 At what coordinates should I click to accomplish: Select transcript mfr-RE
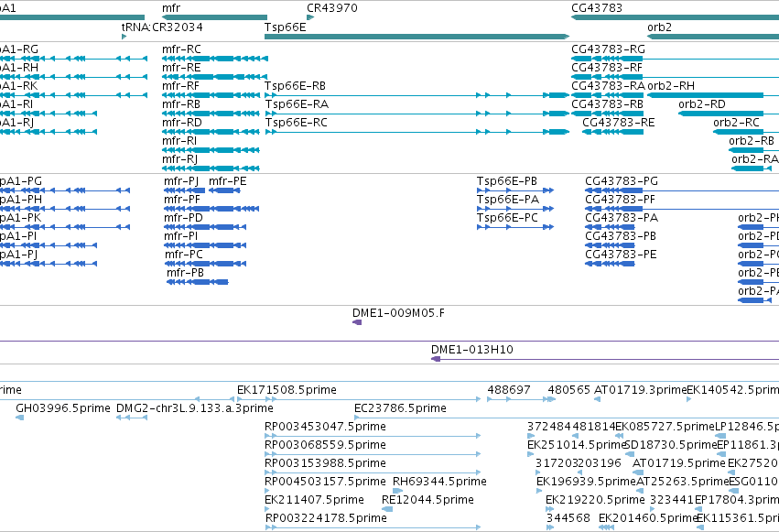pos(214,77)
